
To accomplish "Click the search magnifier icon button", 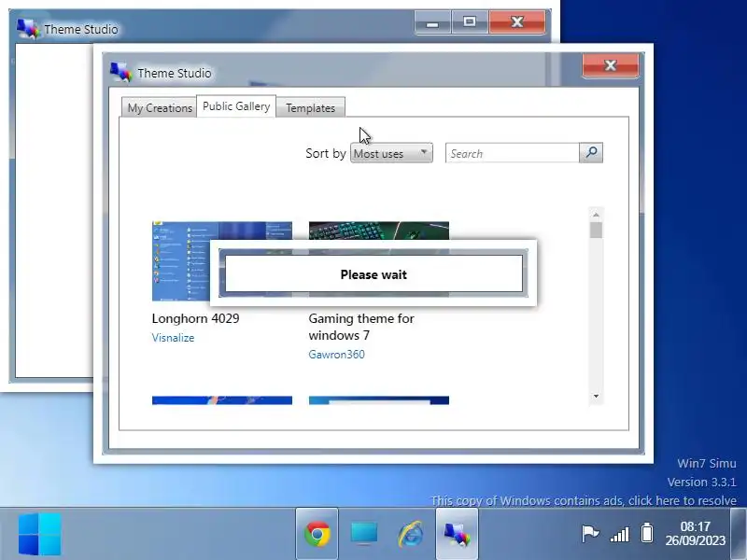I will pos(591,153).
